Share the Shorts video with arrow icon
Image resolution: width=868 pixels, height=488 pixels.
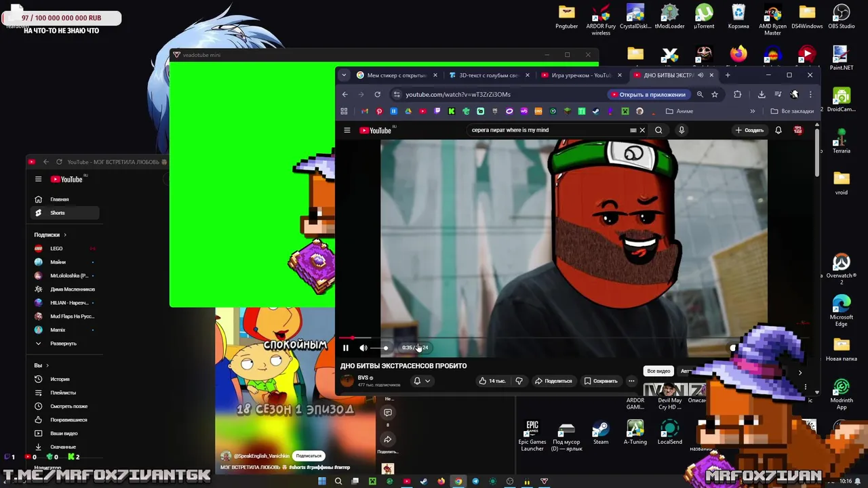click(x=388, y=439)
